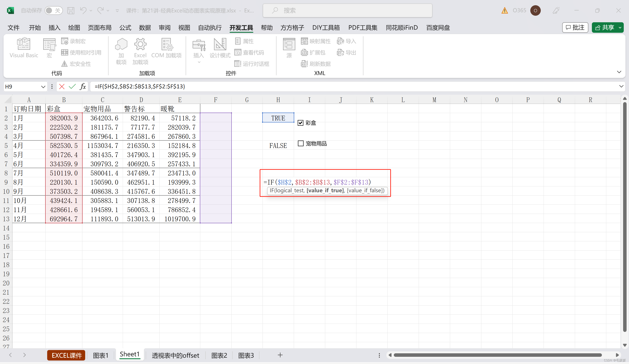Open XML Source (源) pane
Viewport: 629px width, 364px height.
(289, 48)
